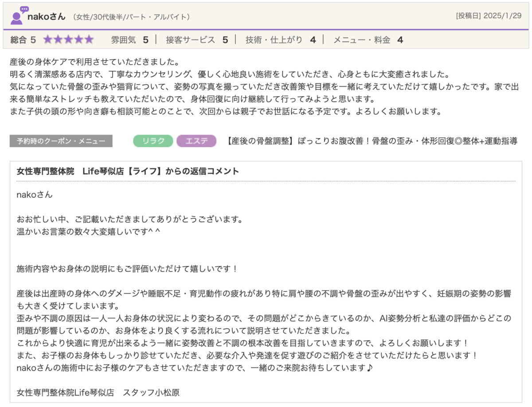Select the 接客サービス 5 rating
The height and width of the screenshot is (407, 532).
click(197, 40)
